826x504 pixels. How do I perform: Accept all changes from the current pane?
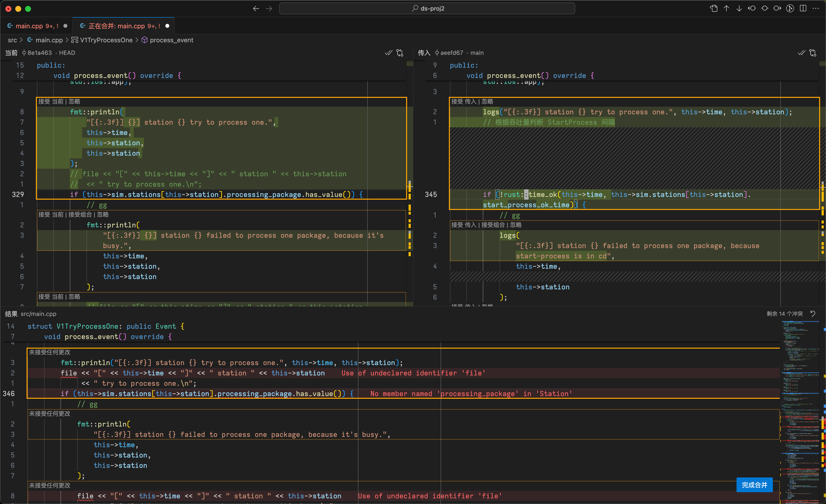click(388, 53)
